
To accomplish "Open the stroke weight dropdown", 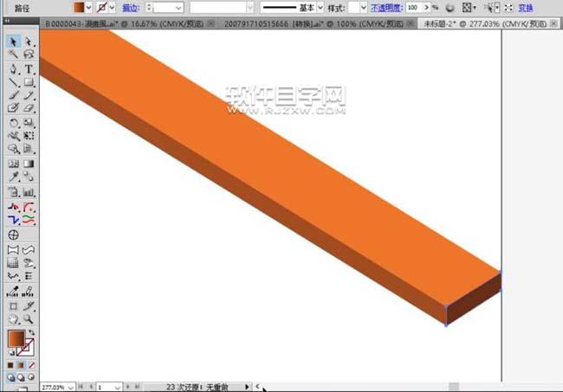I will click(178, 8).
